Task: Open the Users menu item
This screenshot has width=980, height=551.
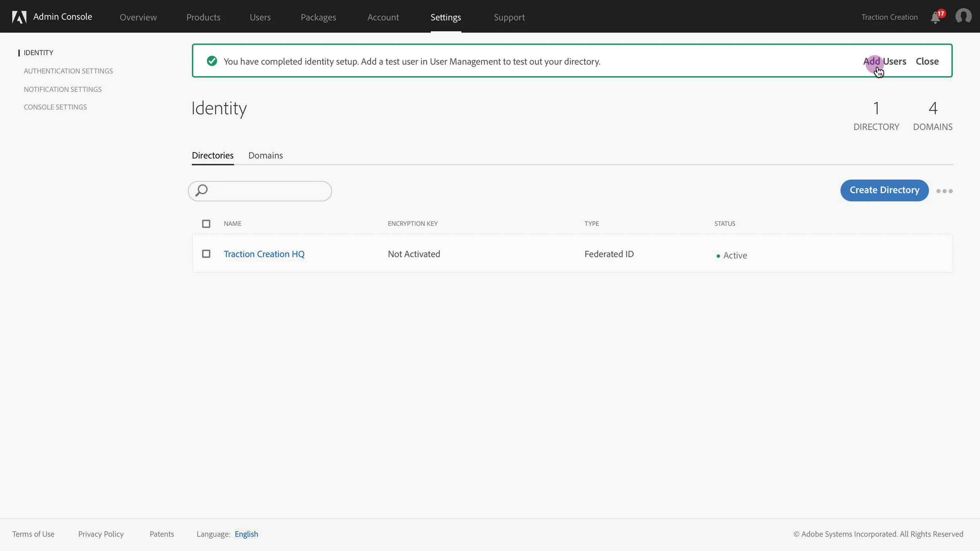Action: (260, 17)
